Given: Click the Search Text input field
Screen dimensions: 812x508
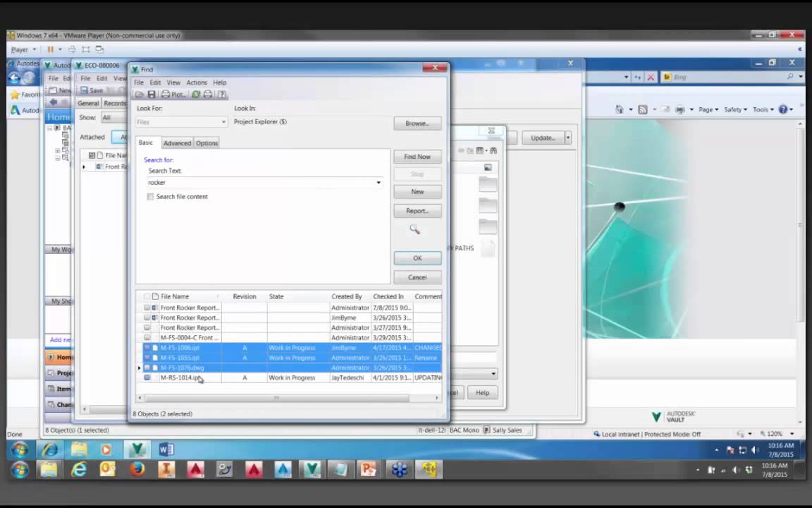Looking at the screenshot, I should pos(264,183).
